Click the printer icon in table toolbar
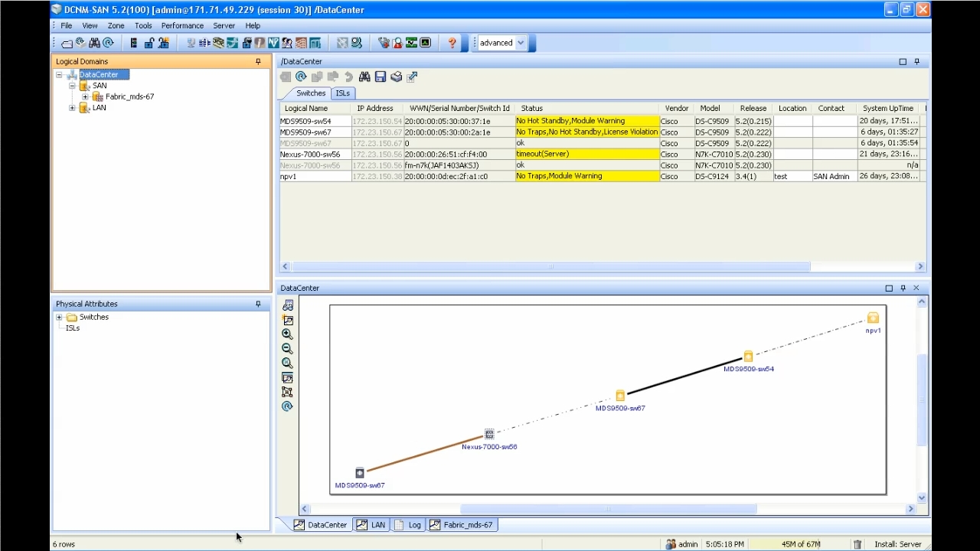The width and height of the screenshot is (980, 551). (396, 77)
